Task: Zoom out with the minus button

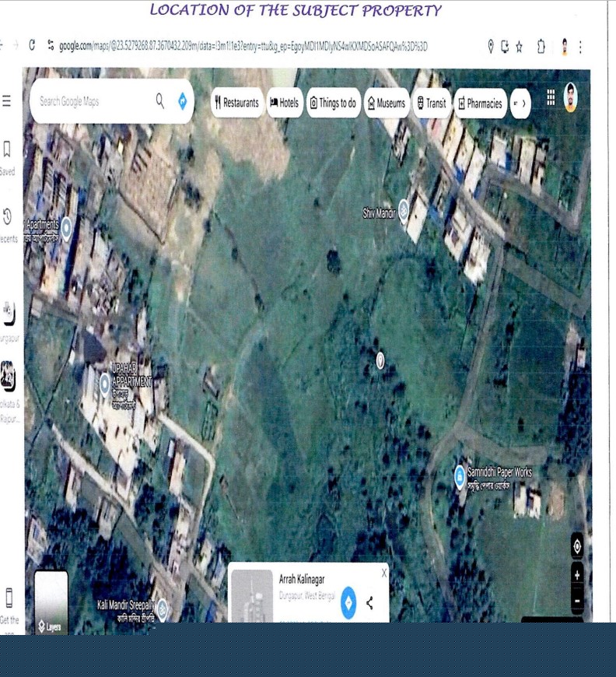Action: (577, 601)
